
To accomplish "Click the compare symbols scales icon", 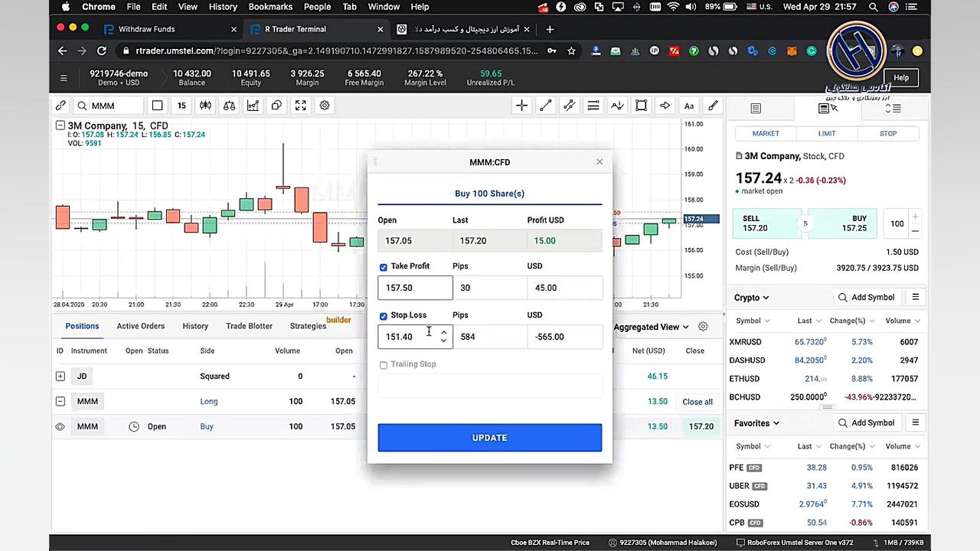I will point(229,106).
